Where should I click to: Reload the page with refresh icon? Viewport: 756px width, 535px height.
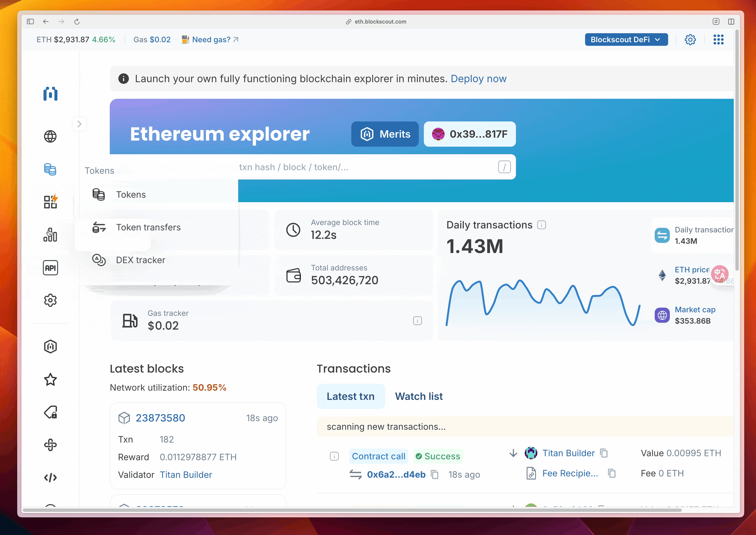tap(77, 21)
